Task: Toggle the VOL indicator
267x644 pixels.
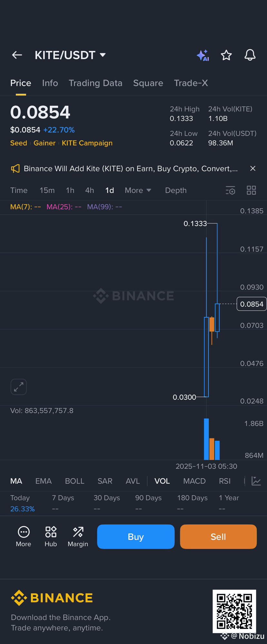Action: 162,481
